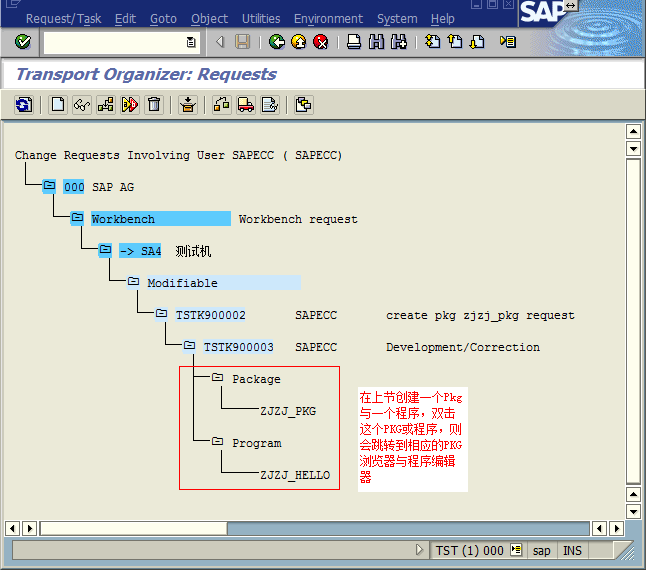Click the vertical scrollbar bottom down arrow
This screenshot has width=646, height=570.
633,512
